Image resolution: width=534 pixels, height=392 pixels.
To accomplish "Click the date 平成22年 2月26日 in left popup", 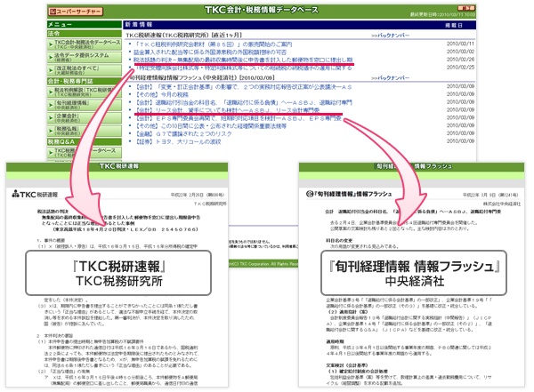I will [187, 195].
